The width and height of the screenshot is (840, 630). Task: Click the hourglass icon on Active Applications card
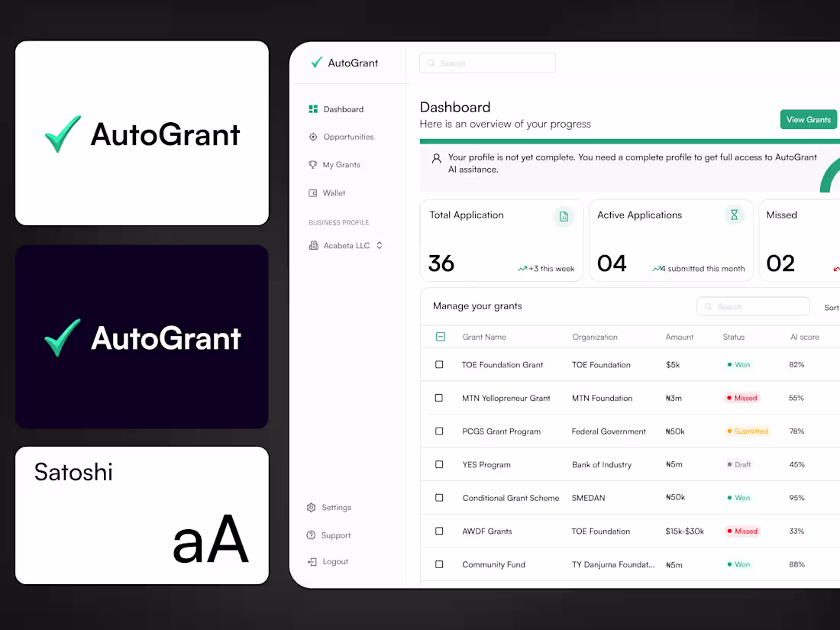[734, 215]
